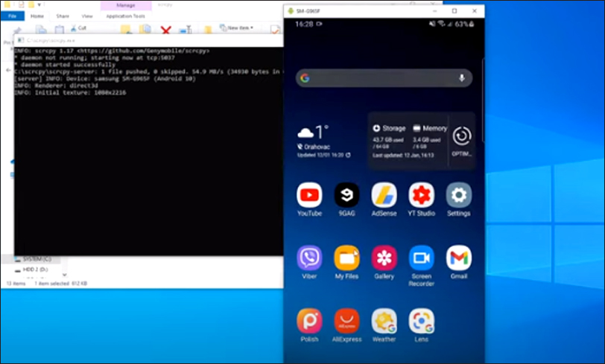This screenshot has height=364, width=605.
Task: Open the Gallery app
Action: coord(384,258)
